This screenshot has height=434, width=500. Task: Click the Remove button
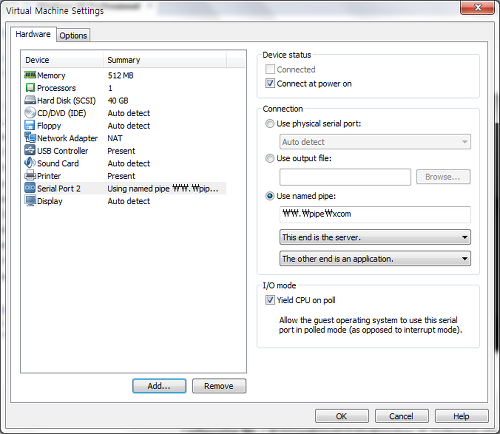pyautogui.click(x=219, y=386)
